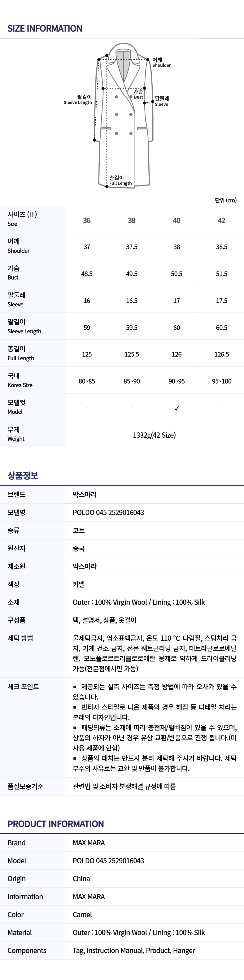Click the 38 size shoulder value 37.5
Viewport: 244px width, 980px height.
tap(132, 247)
